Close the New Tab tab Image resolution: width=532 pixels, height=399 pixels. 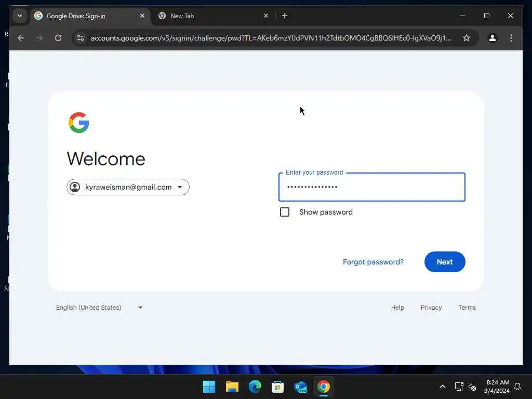(x=266, y=16)
